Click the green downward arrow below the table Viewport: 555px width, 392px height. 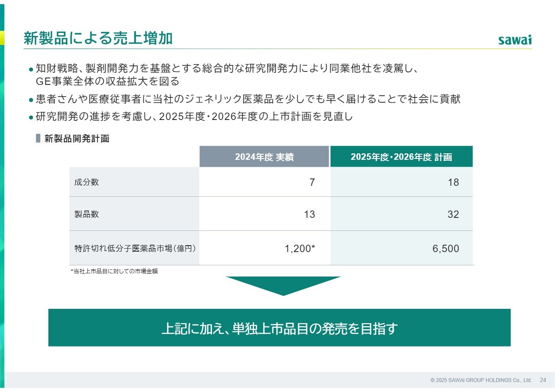click(x=284, y=286)
